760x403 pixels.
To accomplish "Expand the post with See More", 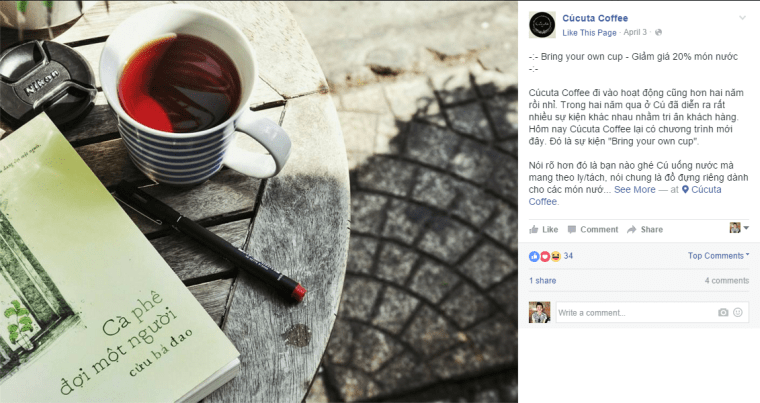I will (x=634, y=190).
